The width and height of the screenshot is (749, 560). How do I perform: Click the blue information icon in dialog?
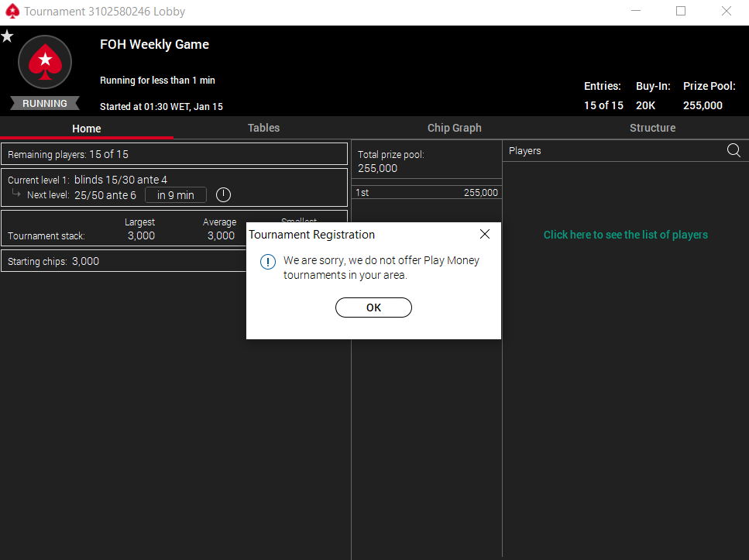[268, 262]
